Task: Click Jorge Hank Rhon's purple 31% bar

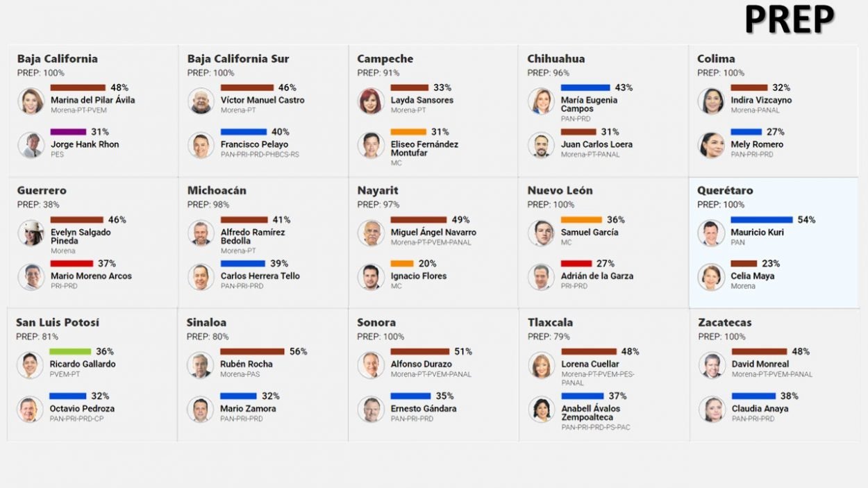Action: pyautogui.click(x=68, y=132)
